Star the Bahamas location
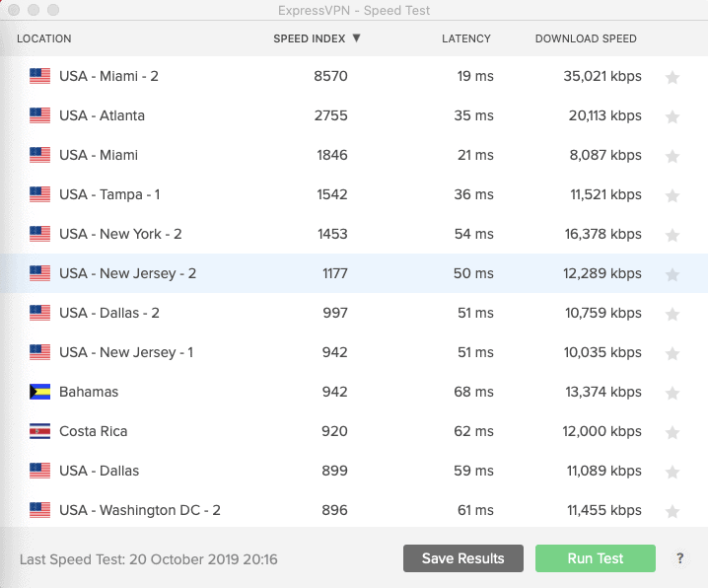 [x=673, y=393]
